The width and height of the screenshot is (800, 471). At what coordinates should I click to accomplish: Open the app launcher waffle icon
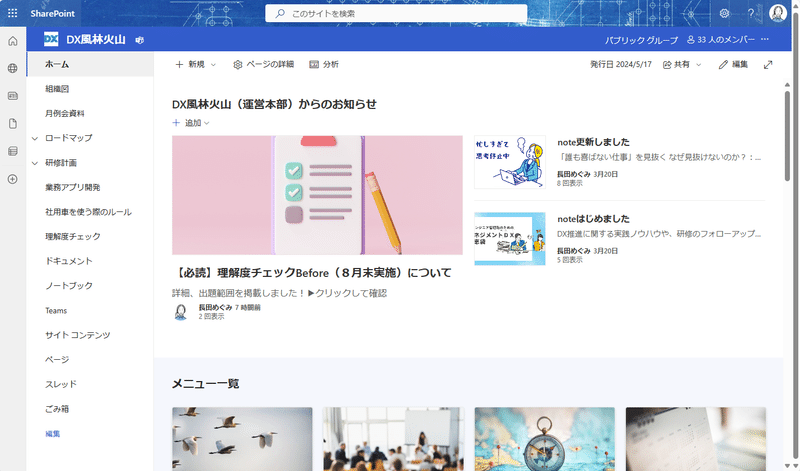pyautogui.click(x=13, y=13)
